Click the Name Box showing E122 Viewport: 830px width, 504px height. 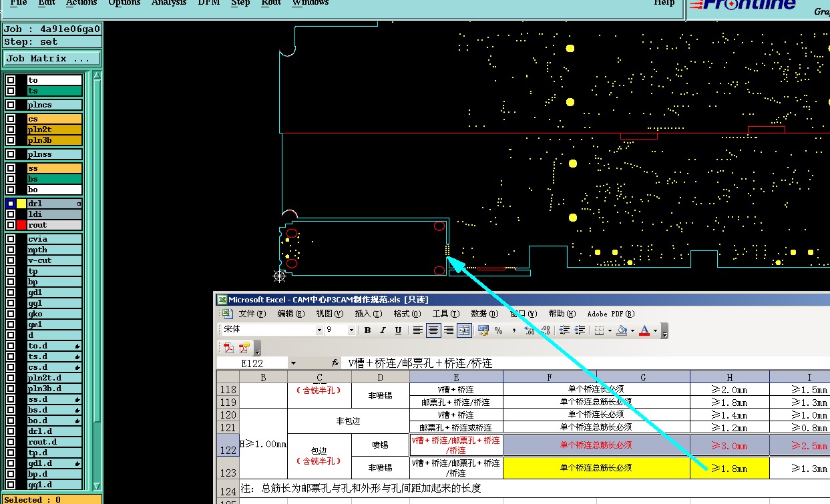click(252, 363)
